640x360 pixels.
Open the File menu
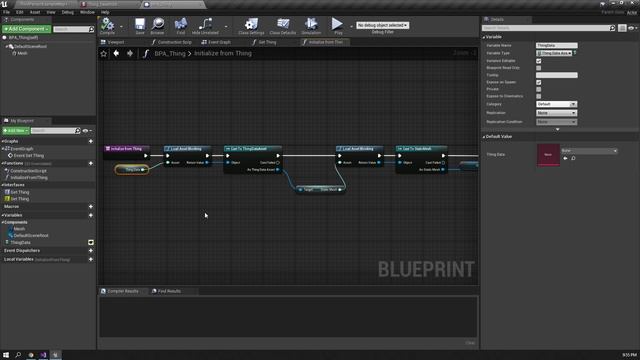click(x=7, y=12)
